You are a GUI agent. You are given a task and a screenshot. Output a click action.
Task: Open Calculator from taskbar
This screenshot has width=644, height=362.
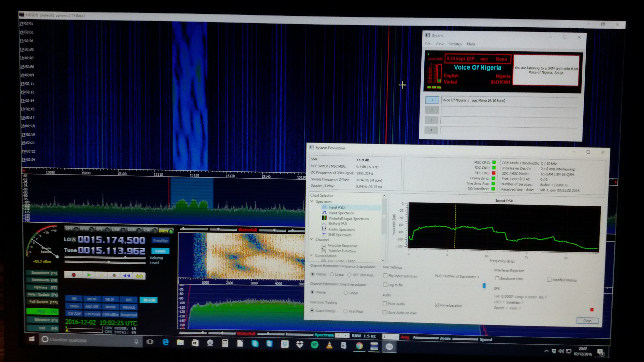[225, 343]
